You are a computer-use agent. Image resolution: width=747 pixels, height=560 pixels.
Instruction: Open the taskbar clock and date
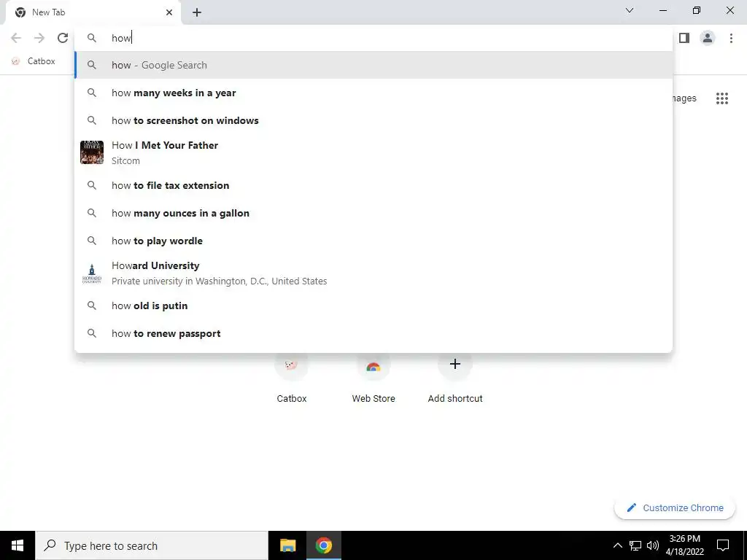point(684,545)
